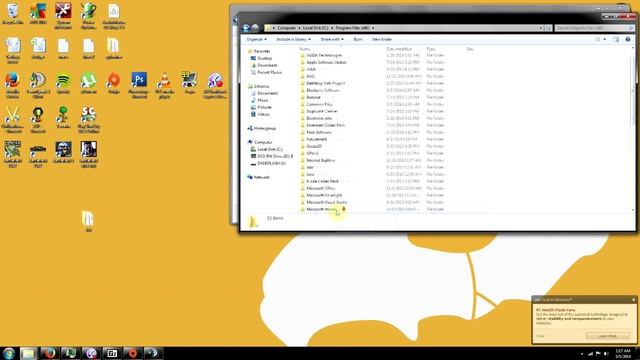Sort by the Type column header
Screen dimensions: 640x360
tap(430, 49)
